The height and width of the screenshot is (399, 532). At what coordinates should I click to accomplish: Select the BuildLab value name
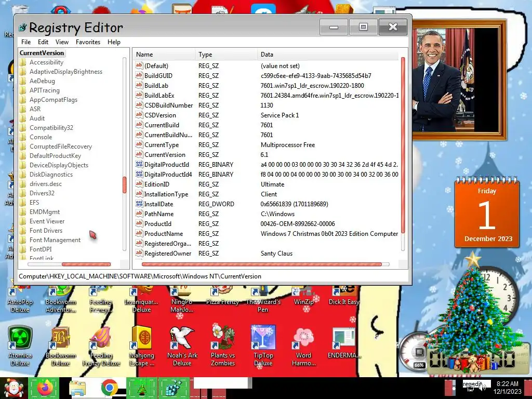coord(156,86)
